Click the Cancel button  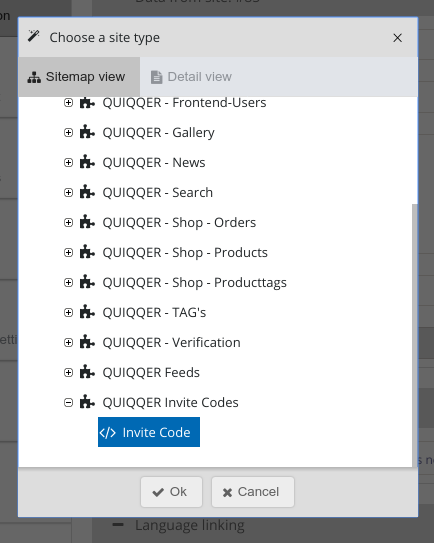(253, 492)
